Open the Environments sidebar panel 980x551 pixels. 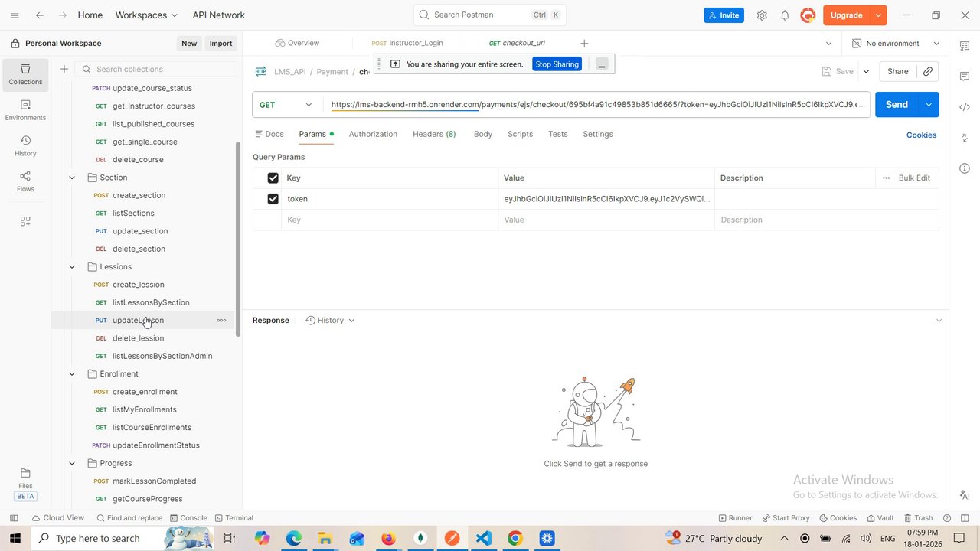coord(25,110)
